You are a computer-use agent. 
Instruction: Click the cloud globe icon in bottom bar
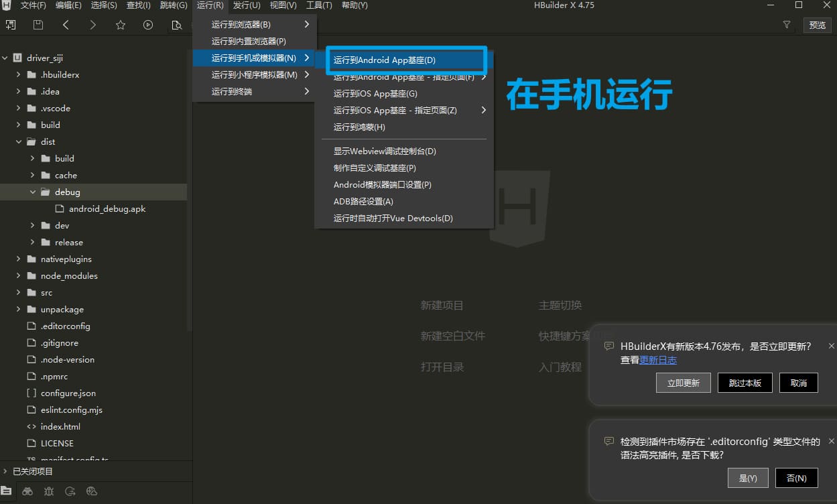pos(92,491)
